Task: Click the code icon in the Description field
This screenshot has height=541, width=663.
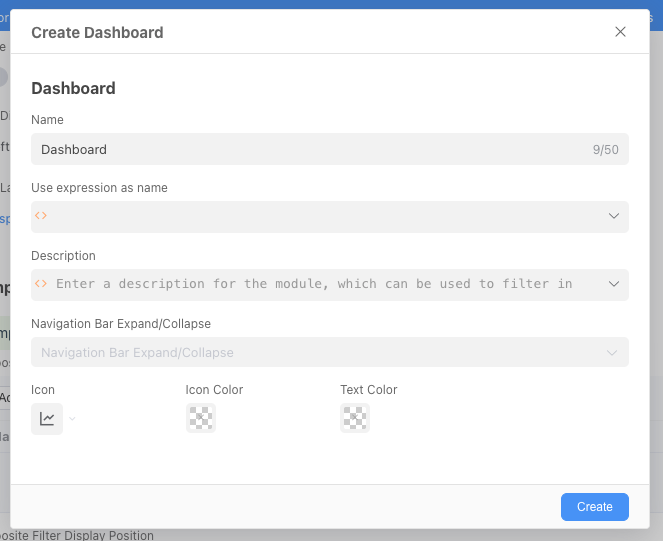Action: (x=41, y=284)
